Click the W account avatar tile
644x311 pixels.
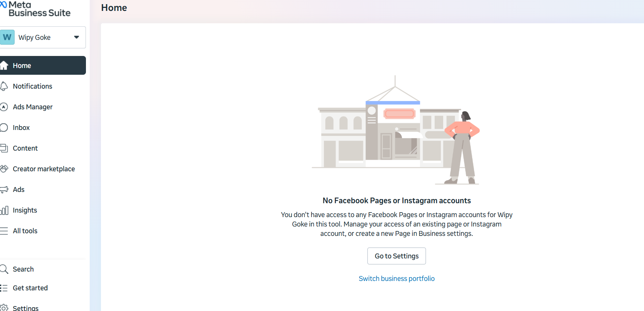tap(7, 37)
